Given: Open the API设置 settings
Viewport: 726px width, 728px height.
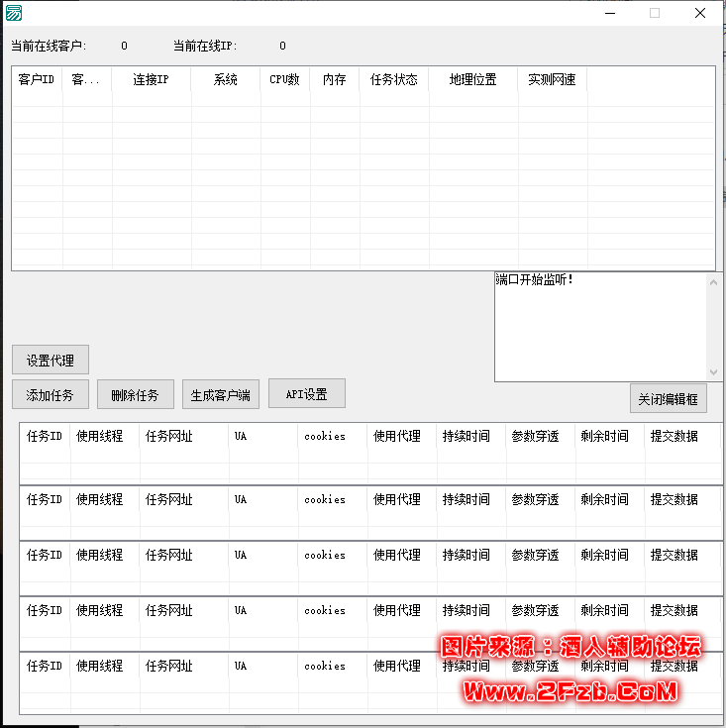Looking at the screenshot, I should pyautogui.click(x=307, y=393).
